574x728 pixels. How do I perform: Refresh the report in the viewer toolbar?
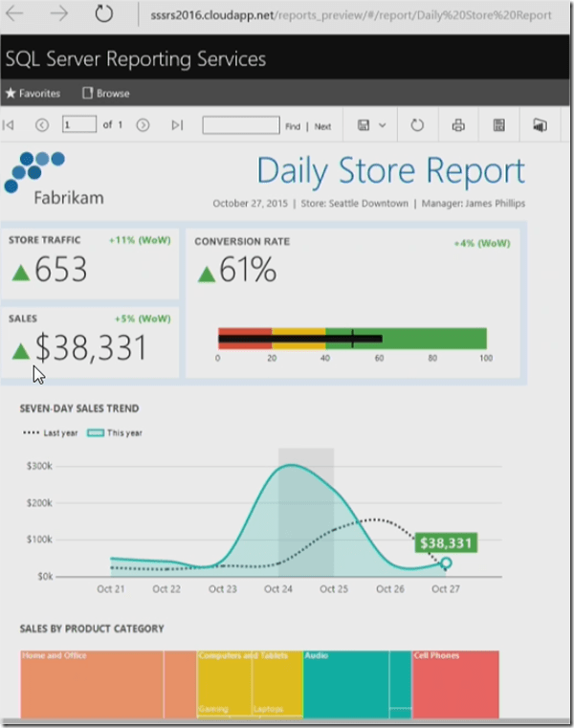click(x=417, y=125)
